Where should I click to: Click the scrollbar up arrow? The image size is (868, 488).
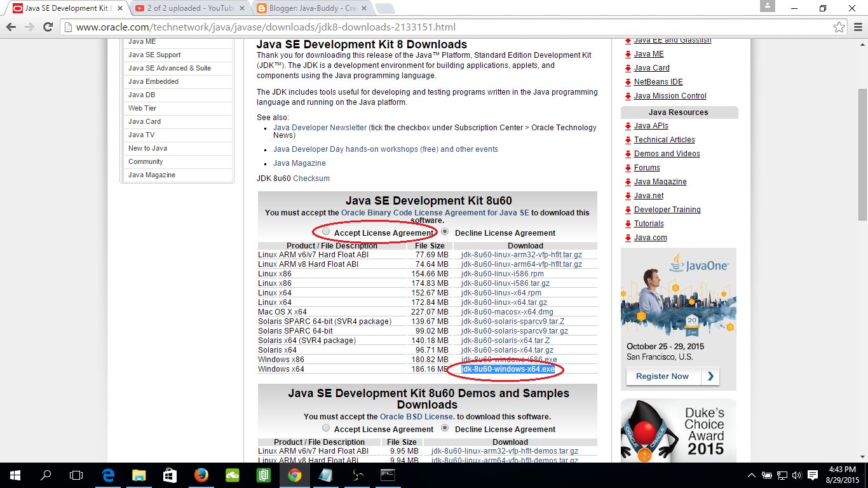point(862,45)
